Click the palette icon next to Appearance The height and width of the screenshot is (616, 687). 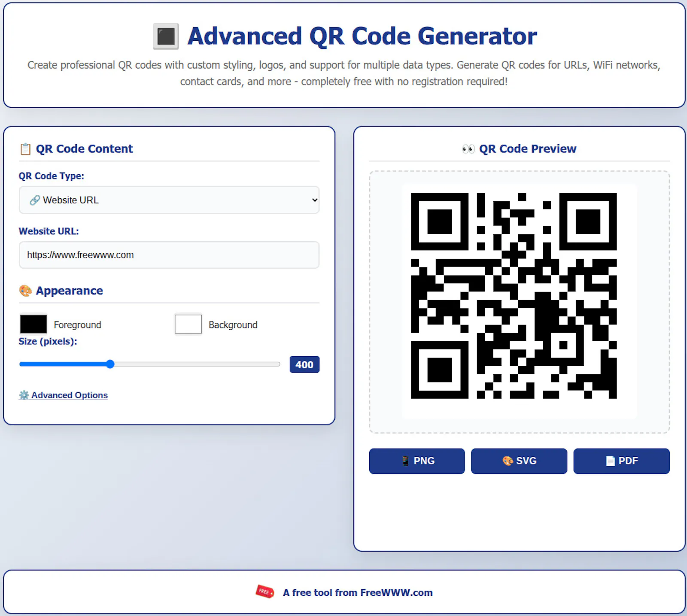point(25,291)
